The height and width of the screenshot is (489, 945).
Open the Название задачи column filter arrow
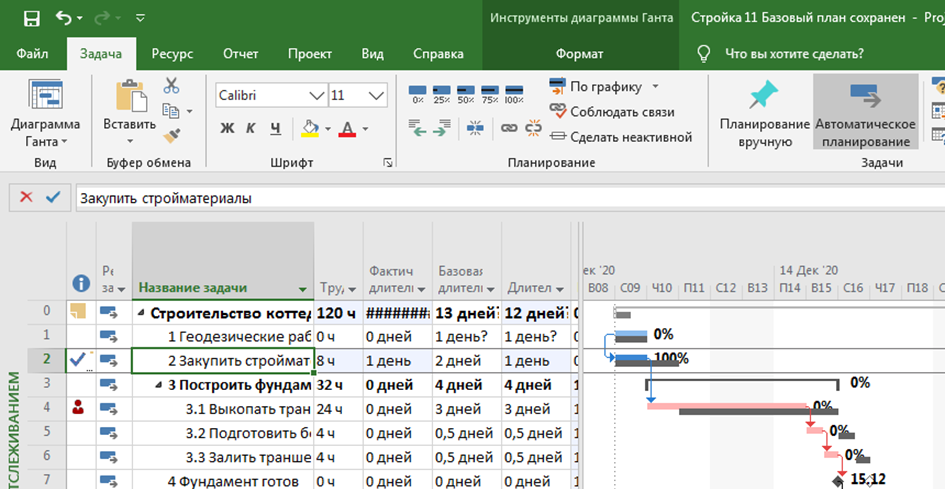303,289
